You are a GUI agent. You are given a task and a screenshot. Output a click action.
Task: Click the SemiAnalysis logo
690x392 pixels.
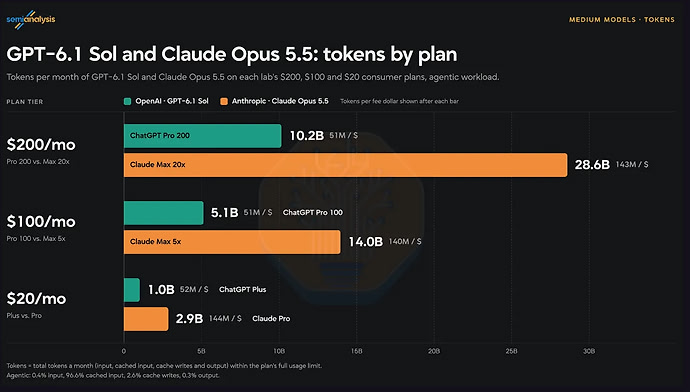(31, 19)
